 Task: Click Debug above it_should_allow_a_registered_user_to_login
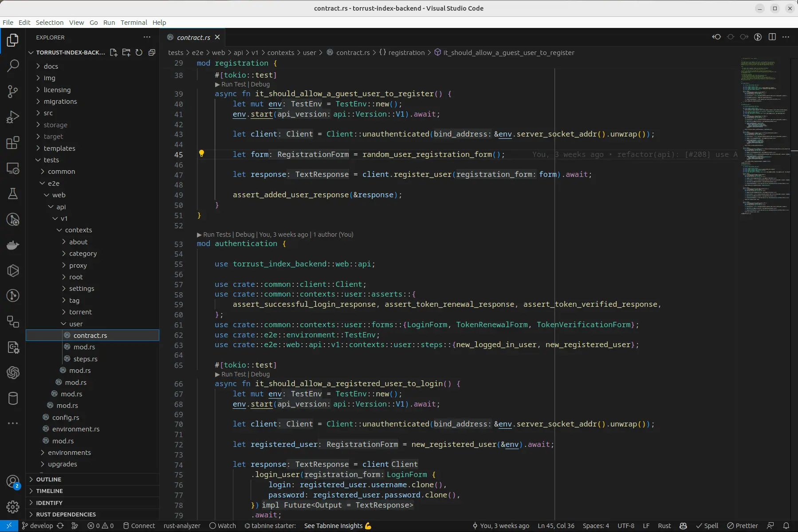[260, 374]
